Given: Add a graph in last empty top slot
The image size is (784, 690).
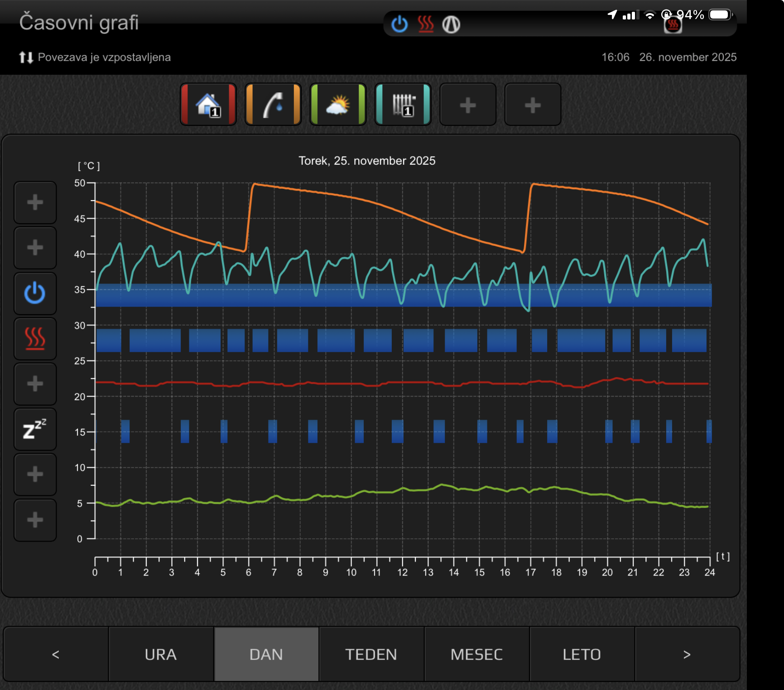Looking at the screenshot, I should click(533, 105).
